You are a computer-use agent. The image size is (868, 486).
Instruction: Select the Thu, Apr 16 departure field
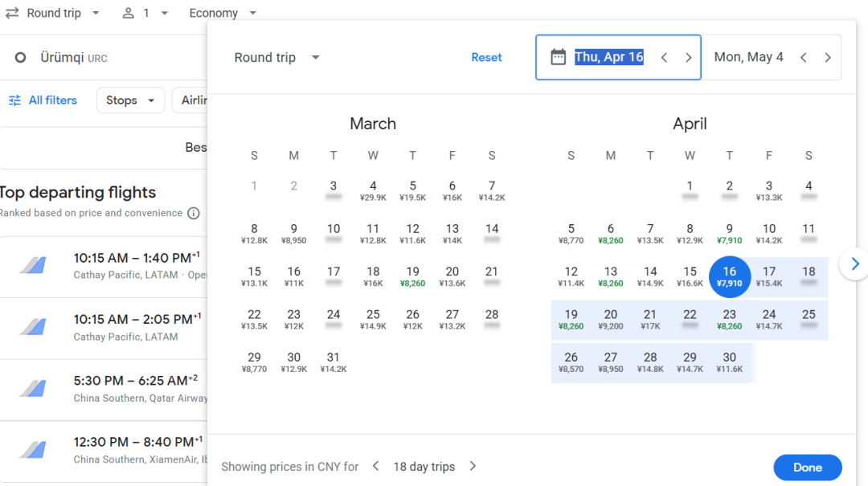tap(608, 58)
